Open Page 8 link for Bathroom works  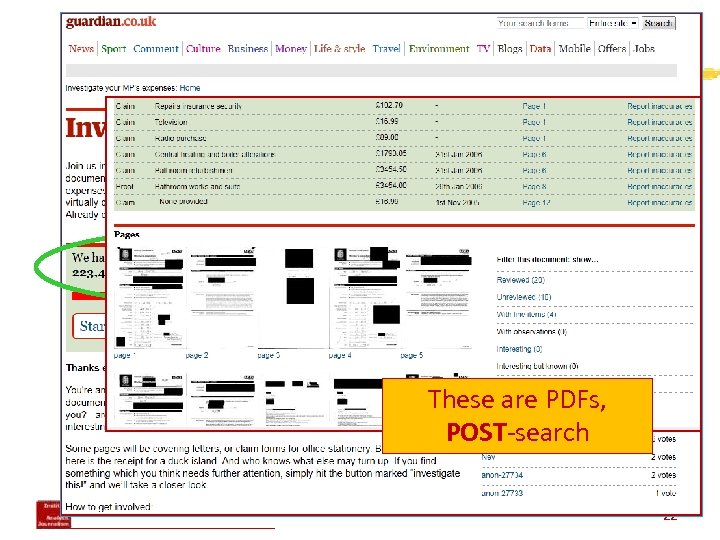[x=534, y=186]
